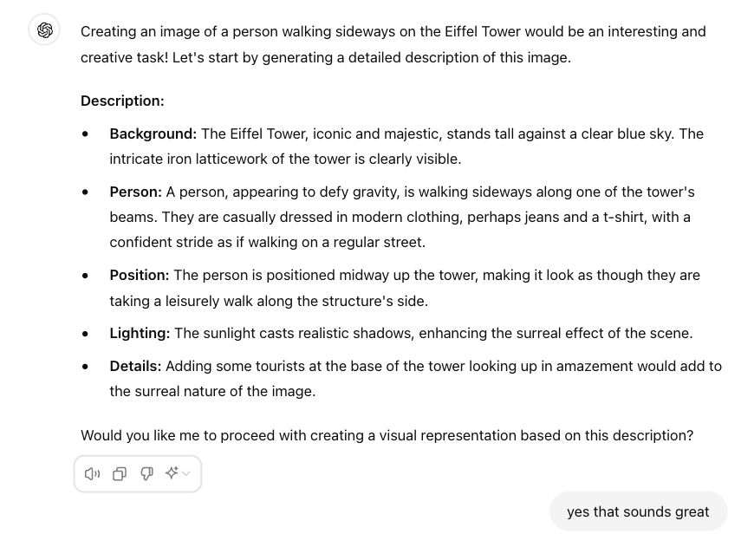Screen dimensions: 754x560
Task: Click the Read aloud speaker icon
Action: (92, 473)
